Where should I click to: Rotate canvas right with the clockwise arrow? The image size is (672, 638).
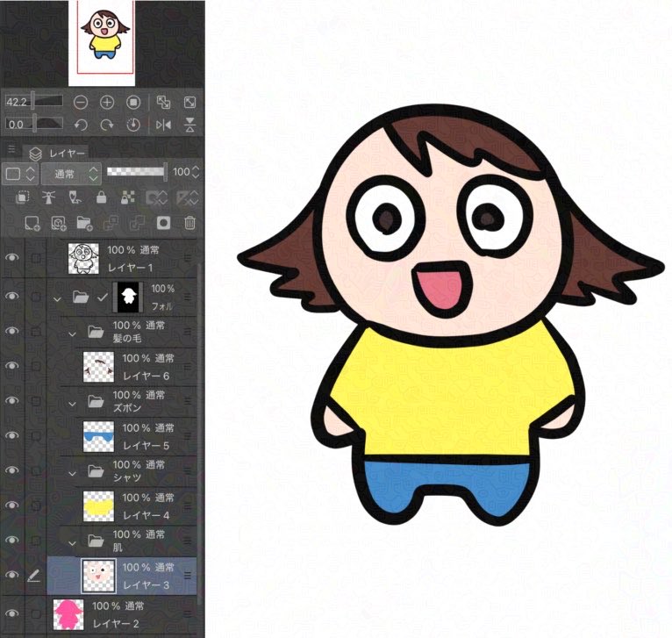pyautogui.click(x=107, y=125)
